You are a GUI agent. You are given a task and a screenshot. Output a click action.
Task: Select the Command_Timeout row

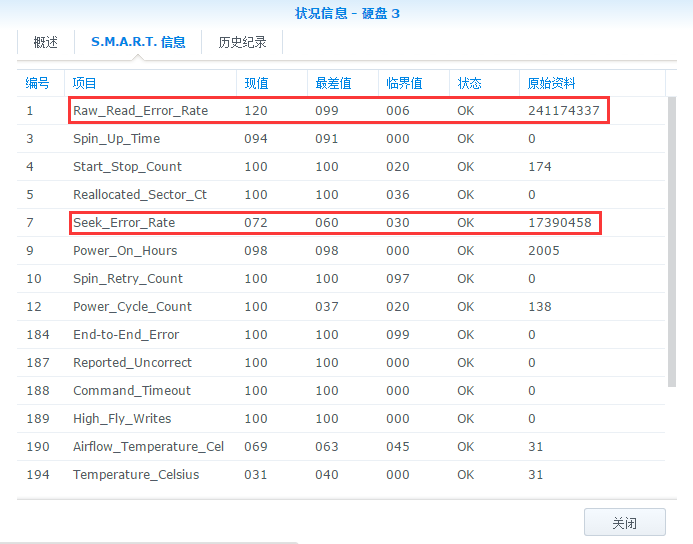click(341, 391)
